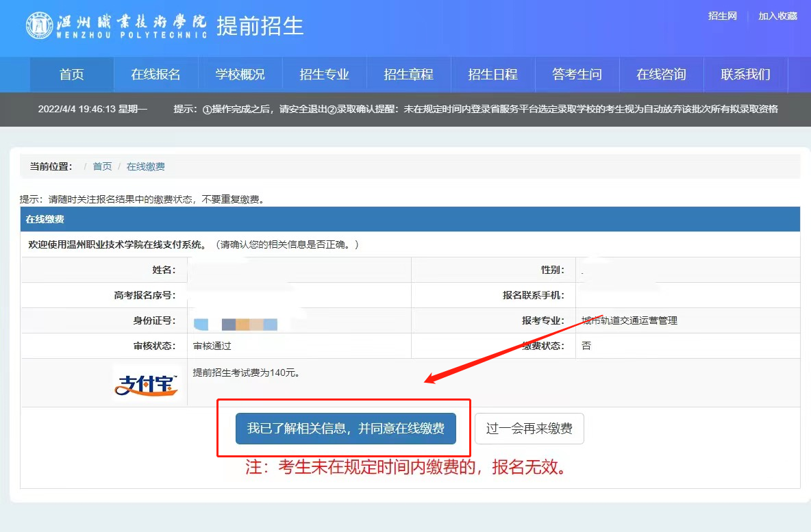Click the 支付宝 Alipay payment logo
Screen dimensions: 811x532
(x=145, y=384)
